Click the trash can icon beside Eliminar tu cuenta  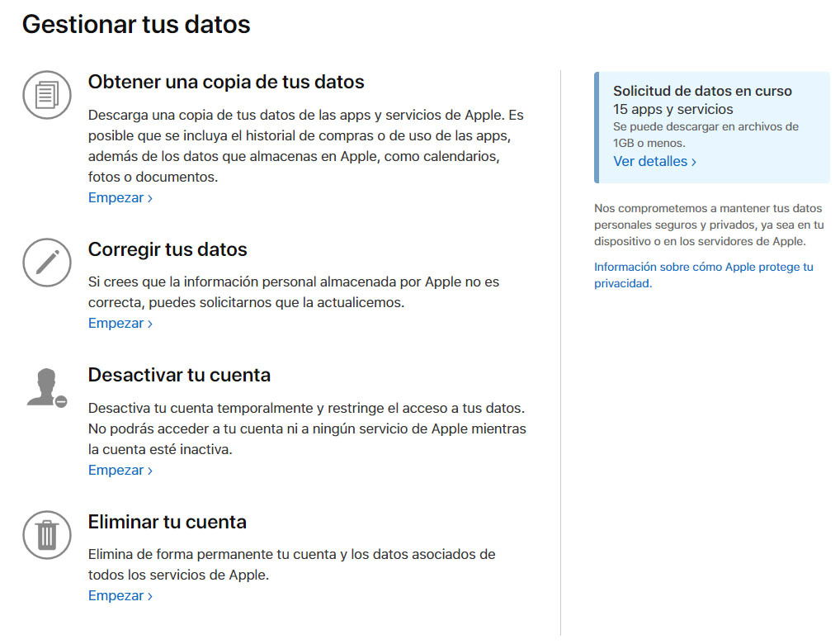pos(47,534)
